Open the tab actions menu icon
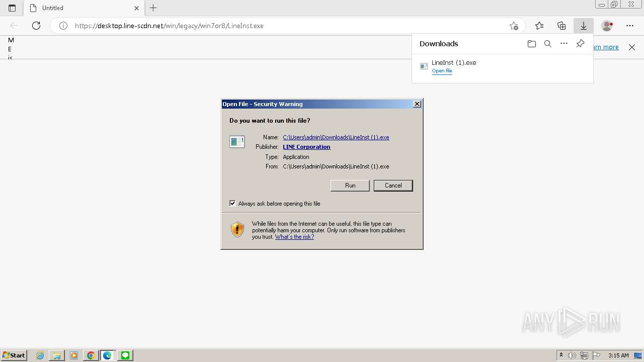The height and width of the screenshot is (362, 644). click(x=12, y=8)
